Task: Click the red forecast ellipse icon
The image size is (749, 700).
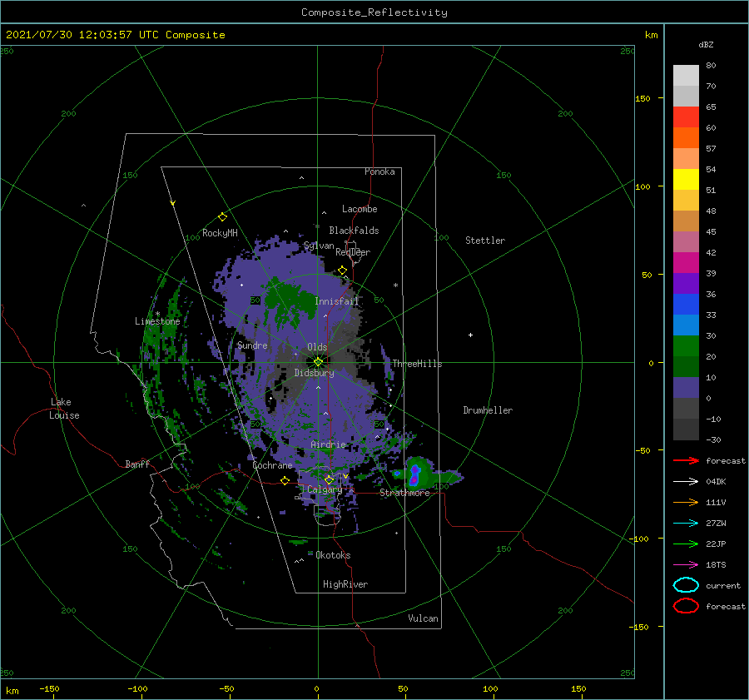Action: click(686, 606)
